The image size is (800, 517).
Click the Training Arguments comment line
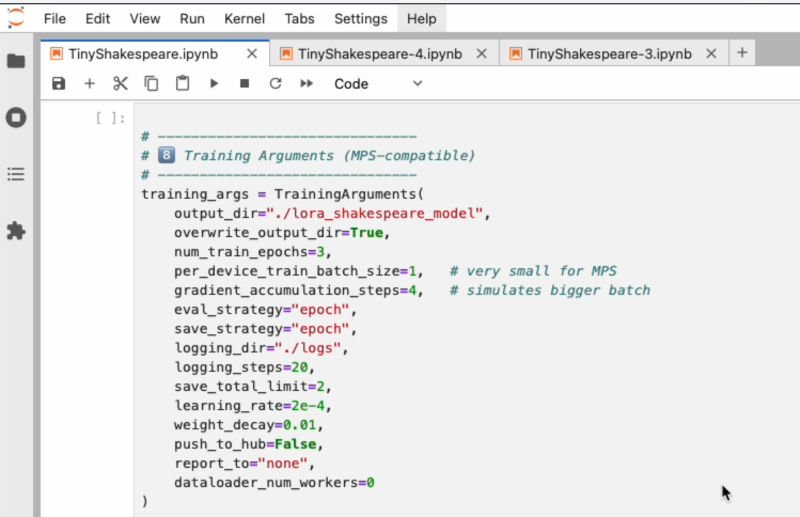click(308, 156)
